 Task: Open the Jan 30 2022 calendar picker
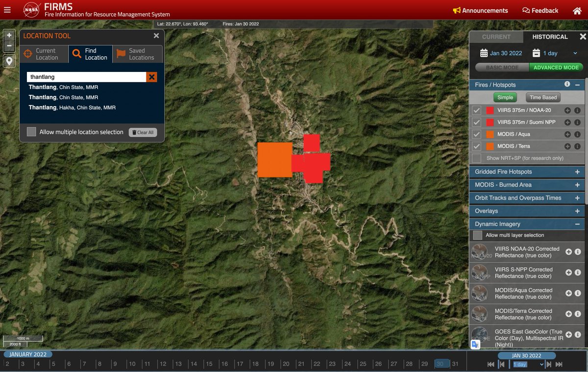501,53
